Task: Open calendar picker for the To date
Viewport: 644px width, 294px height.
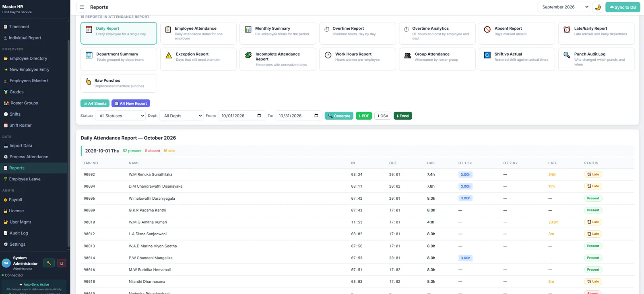Action: click(x=316, y=116)
